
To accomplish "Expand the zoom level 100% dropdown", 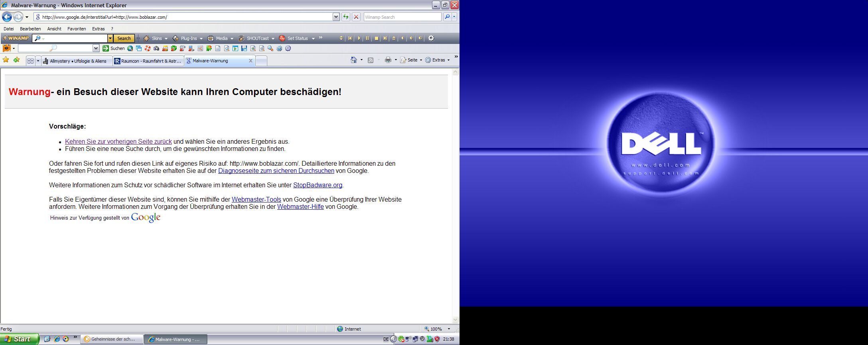I will click(449, 329).
